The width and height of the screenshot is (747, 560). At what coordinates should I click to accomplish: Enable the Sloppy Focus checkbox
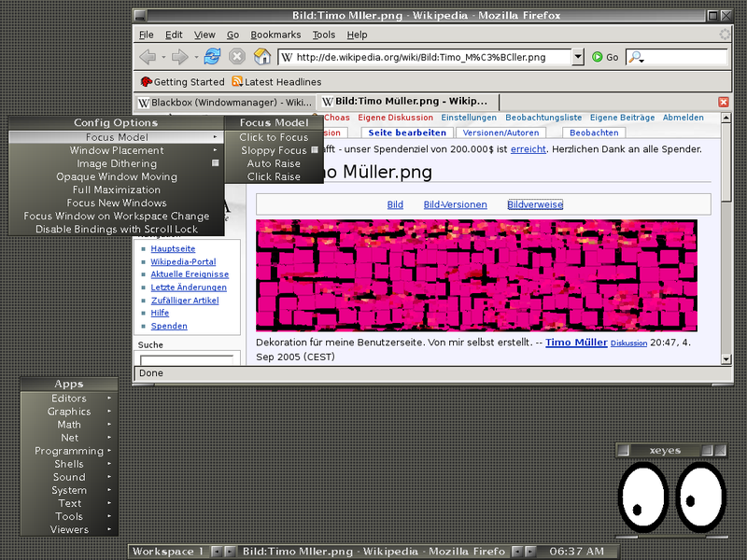tap(274, 149)
